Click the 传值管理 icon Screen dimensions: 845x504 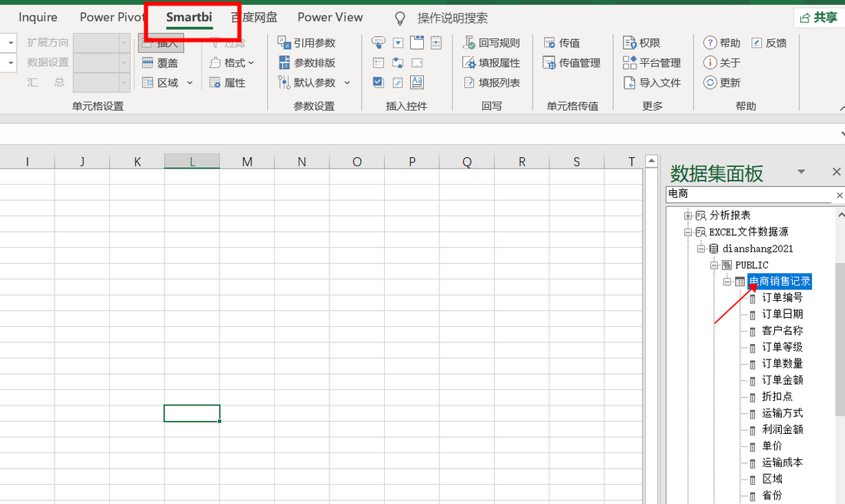(x=549, y=62)
